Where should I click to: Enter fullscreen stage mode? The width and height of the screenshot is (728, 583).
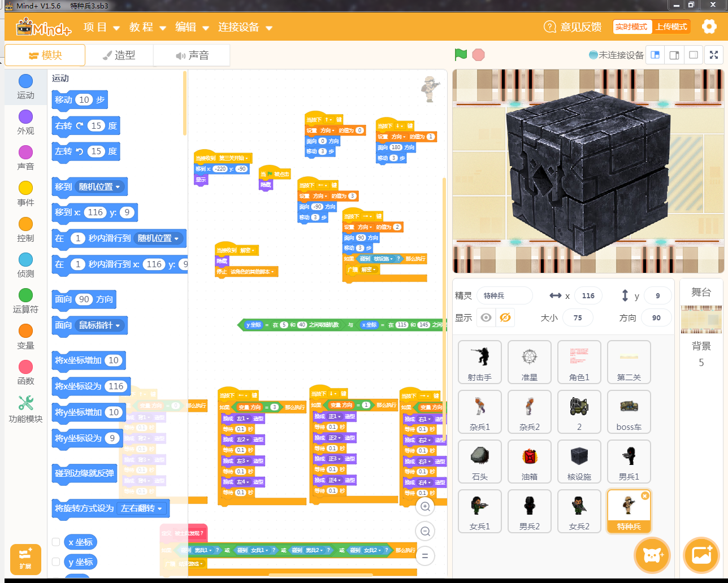tap(714, 55)
